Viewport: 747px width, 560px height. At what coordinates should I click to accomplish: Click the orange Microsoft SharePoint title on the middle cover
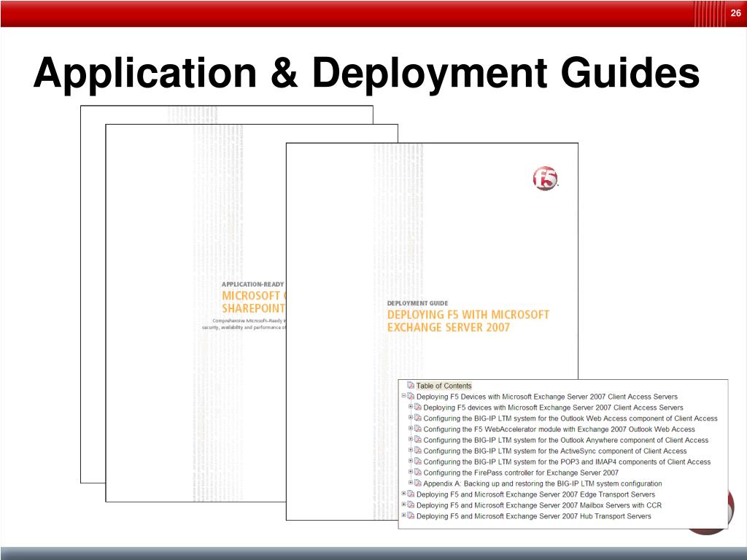point(253,302)
